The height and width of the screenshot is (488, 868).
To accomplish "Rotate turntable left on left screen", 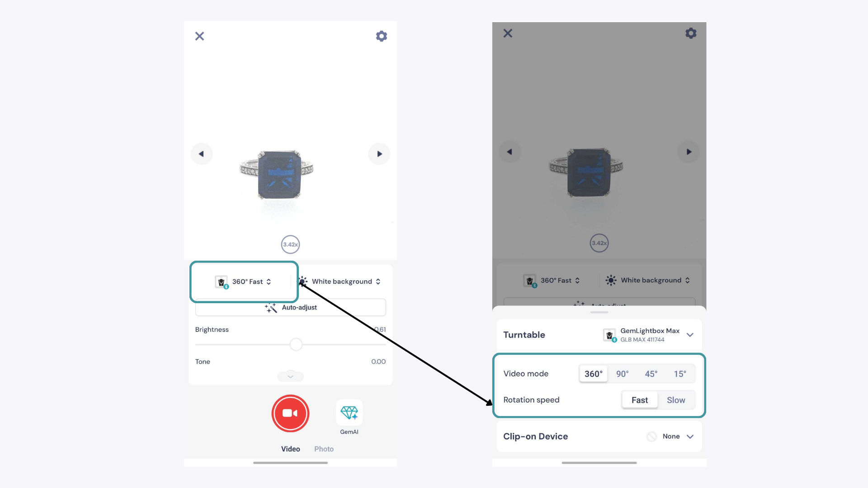I will (x=202, y=154).
